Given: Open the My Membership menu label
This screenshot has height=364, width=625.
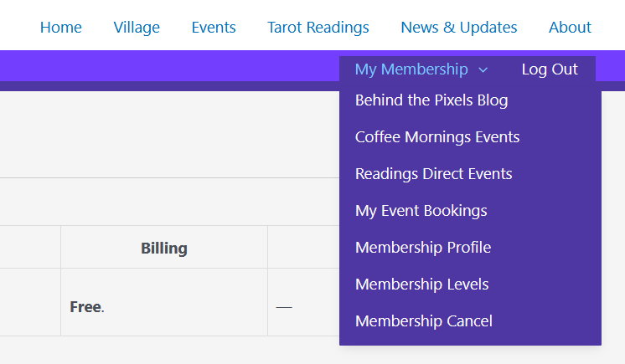Looking at the screenshot, I should coord(411,69).
